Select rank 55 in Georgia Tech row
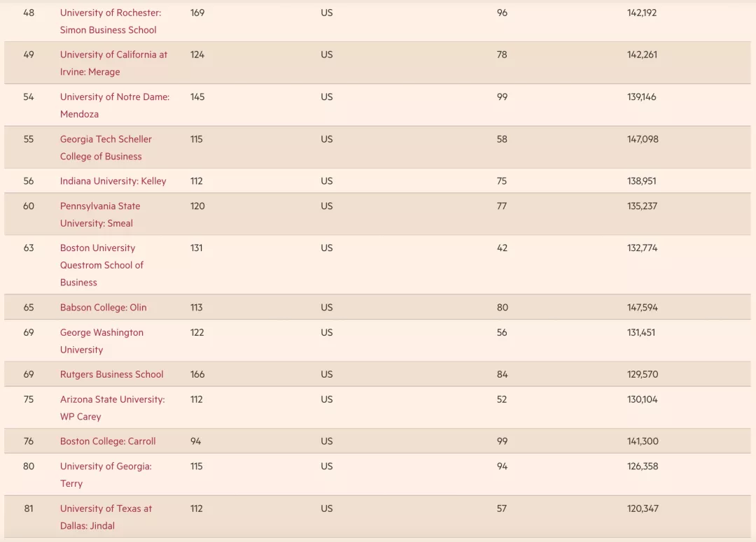The width and height of the screenshot is (756, 542). click(x=29, y=139)
